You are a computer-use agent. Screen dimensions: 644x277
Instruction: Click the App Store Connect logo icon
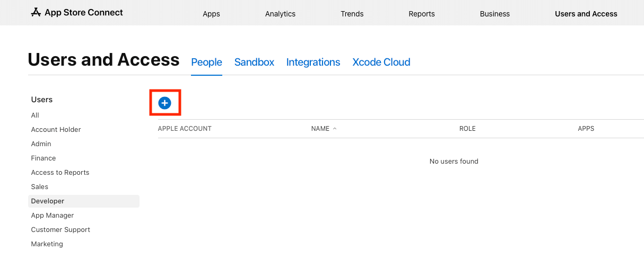pos(36,12)
